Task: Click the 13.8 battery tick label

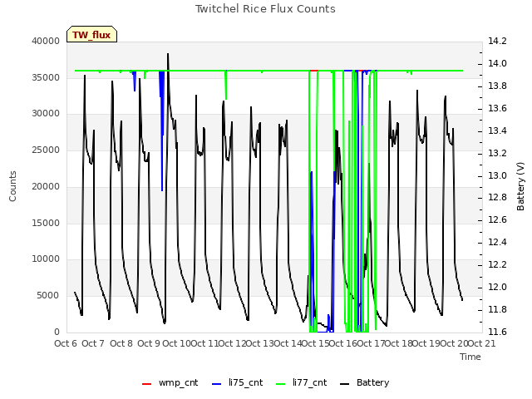Action: [497, 86]
